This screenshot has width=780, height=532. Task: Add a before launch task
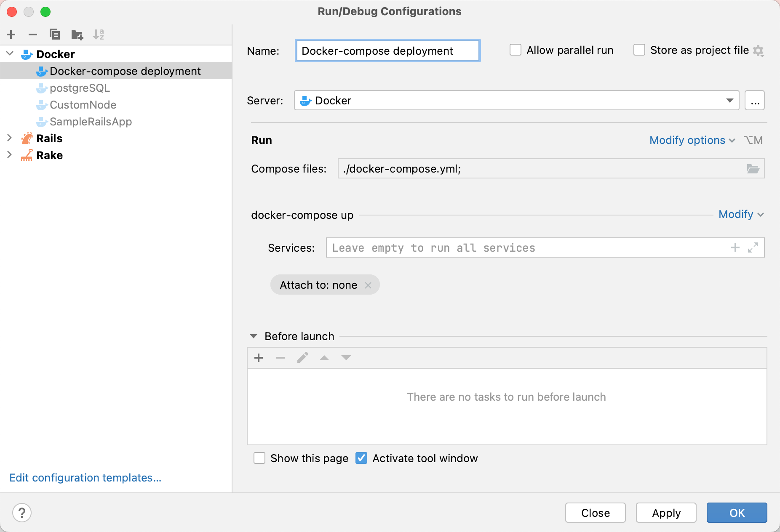click(x=258, y=358)
